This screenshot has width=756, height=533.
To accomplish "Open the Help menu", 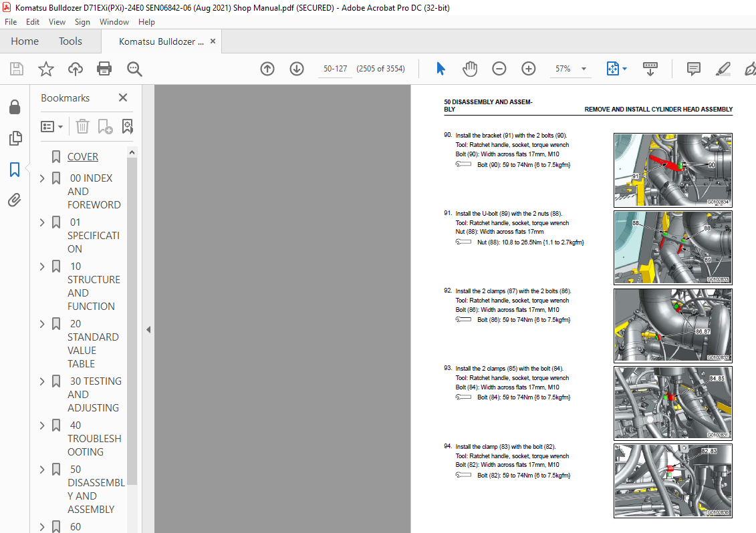I will click(146, 22).
